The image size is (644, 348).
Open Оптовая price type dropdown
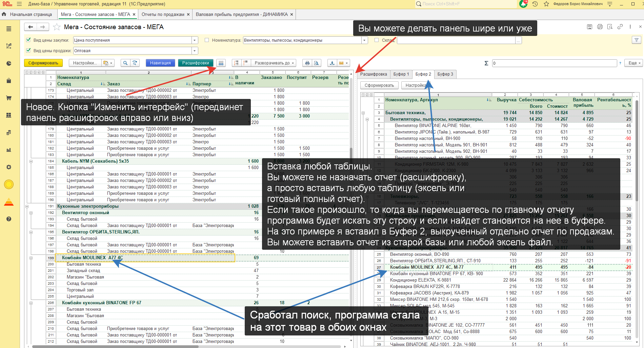tap(195, 51)
